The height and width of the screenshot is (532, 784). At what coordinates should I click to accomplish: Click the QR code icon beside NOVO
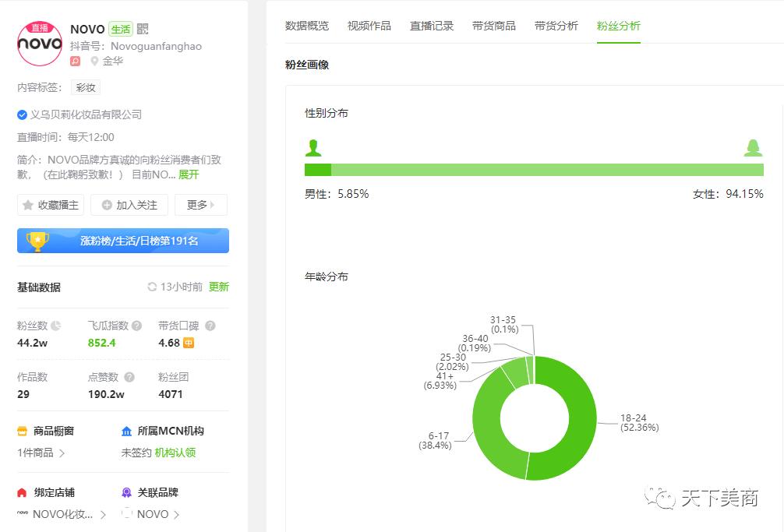coord(143,30)
